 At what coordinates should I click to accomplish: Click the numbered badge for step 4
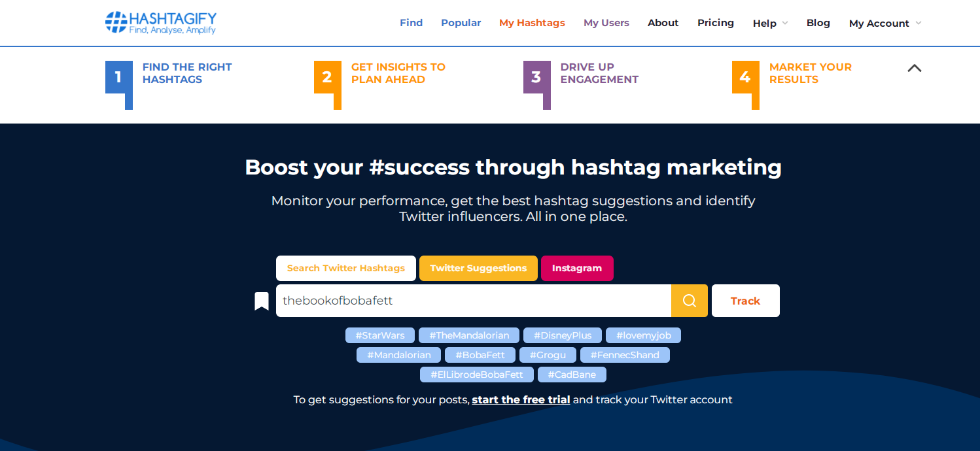745,76
